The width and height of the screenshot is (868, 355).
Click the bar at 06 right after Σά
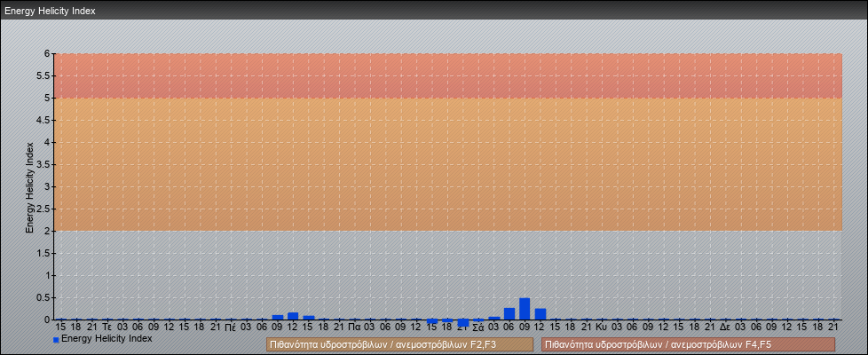coord(509,314)
